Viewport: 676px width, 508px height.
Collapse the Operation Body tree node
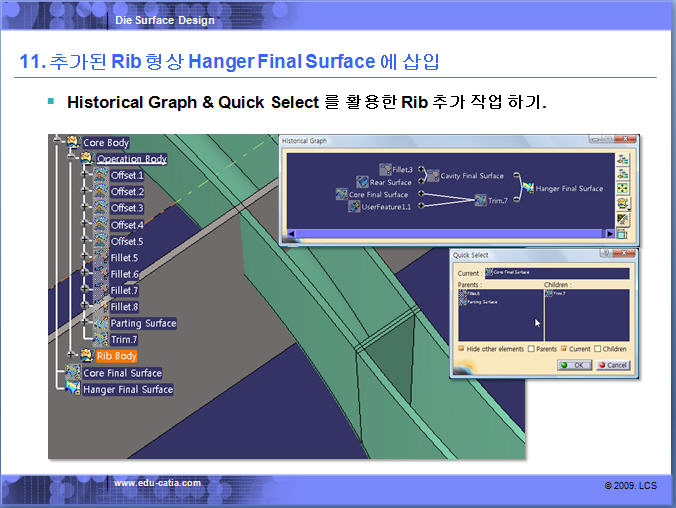tap(71, 159)
